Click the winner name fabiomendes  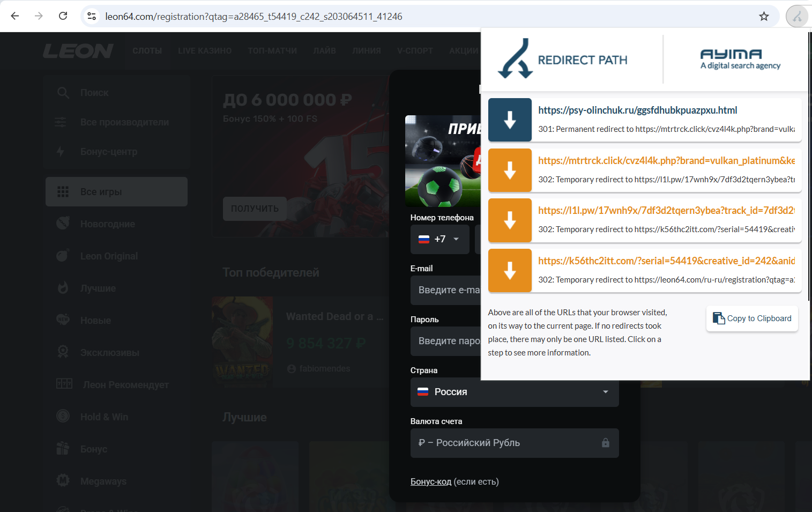[x=325, y=369]
